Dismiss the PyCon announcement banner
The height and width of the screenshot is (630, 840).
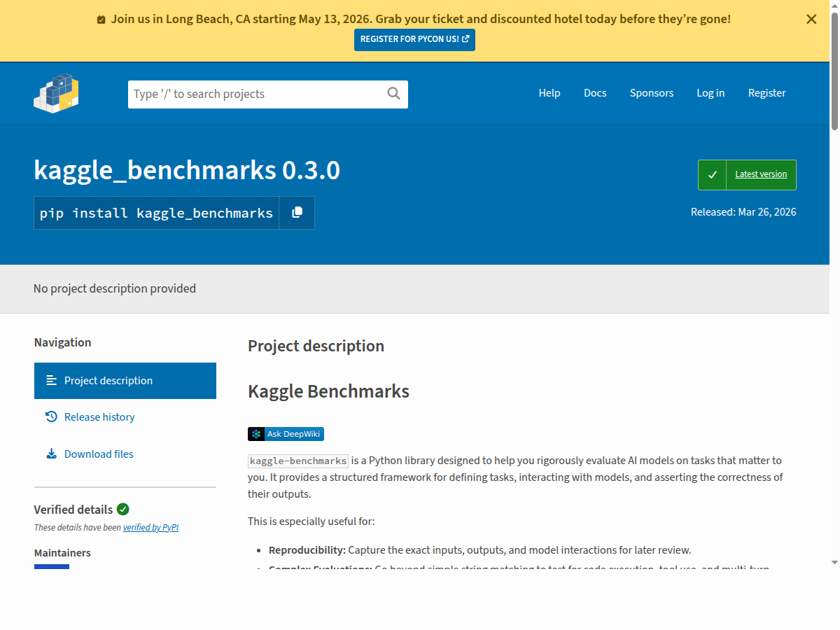point(811,19)
